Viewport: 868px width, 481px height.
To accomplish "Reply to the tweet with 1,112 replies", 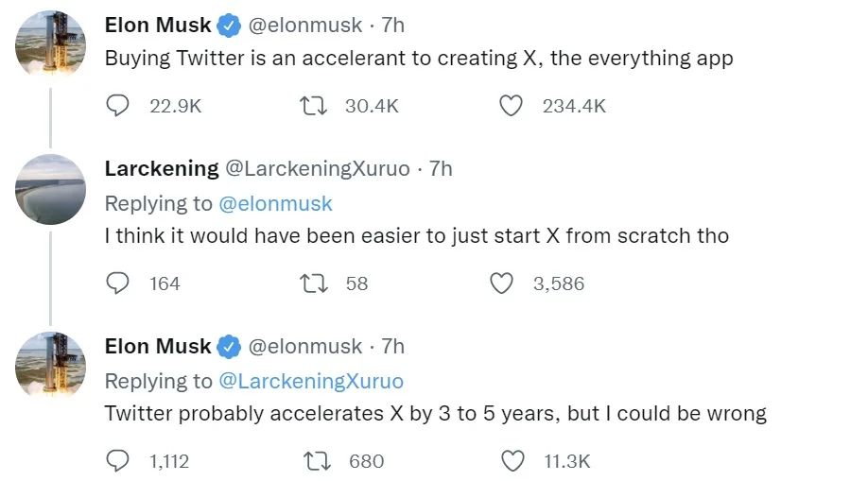I will [x=117, y=460].
